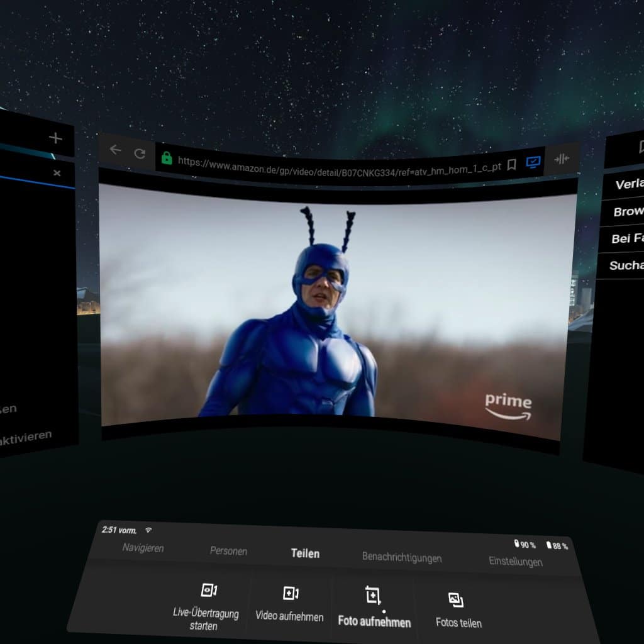Screen dimensions: 644x644
Task: Open the Einstellungen tab
Action: click(x=515, y=561)
